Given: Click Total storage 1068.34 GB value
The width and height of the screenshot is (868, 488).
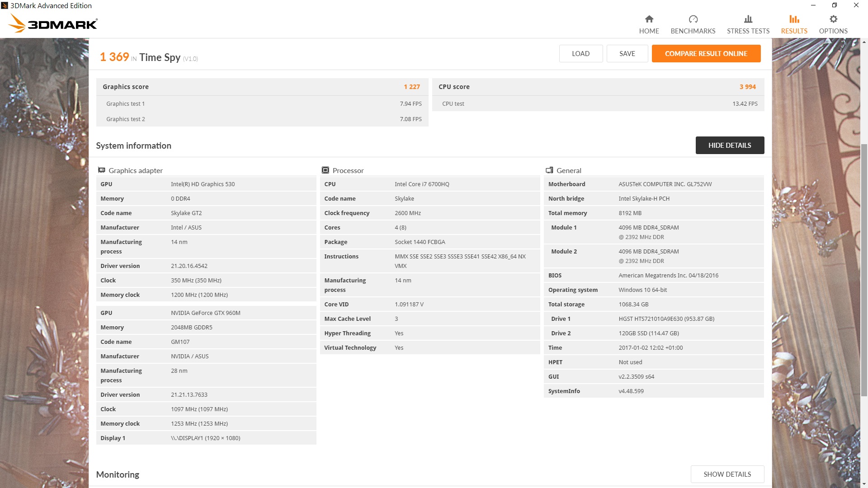Looking at the screenshot, I should click(633, 304).
